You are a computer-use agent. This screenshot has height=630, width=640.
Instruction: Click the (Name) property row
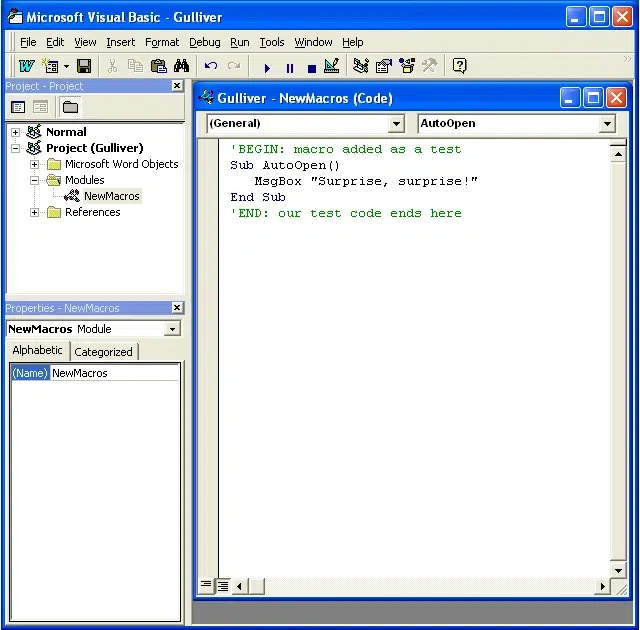[x=95, y=373]
